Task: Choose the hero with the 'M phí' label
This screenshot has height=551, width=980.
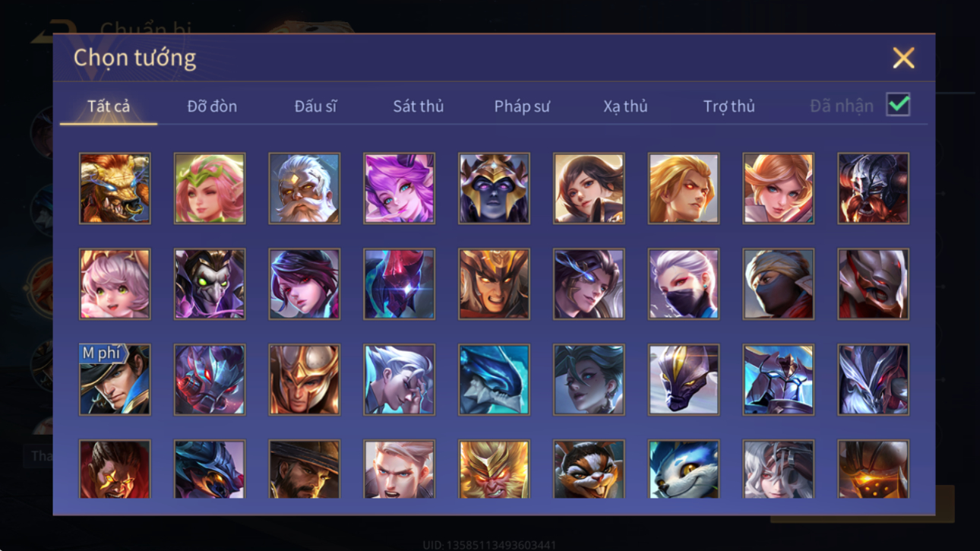Action: click(x=115, y=379)
